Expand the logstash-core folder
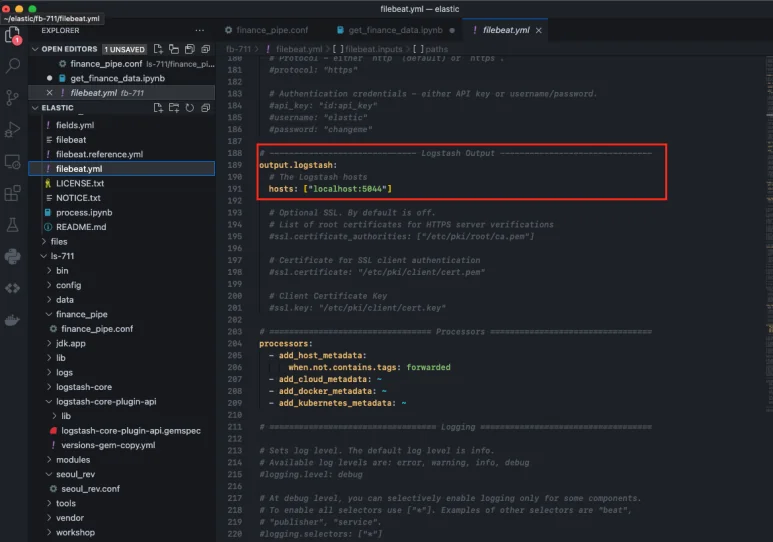The height and width of the screenshot is (542, 773). click(x=84, y=386)
